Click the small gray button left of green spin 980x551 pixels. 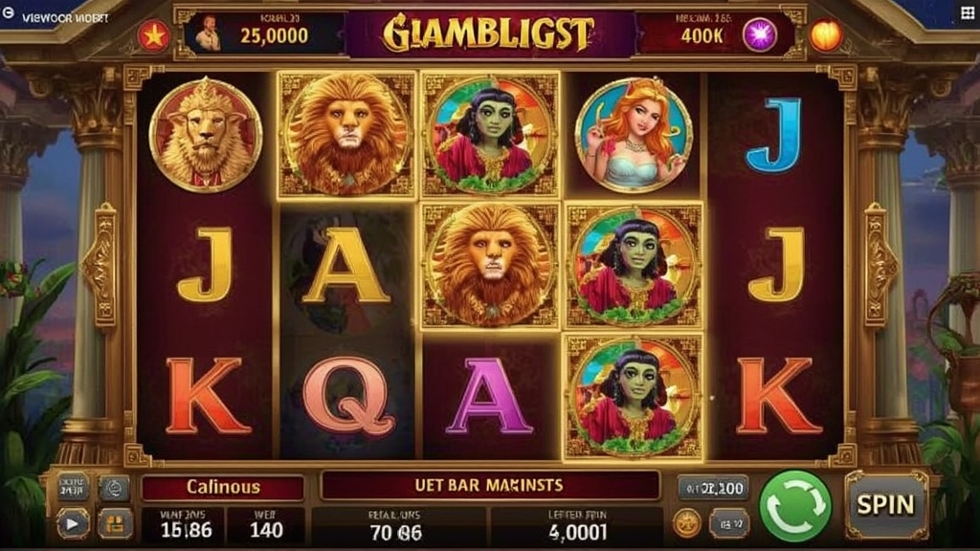728,523
